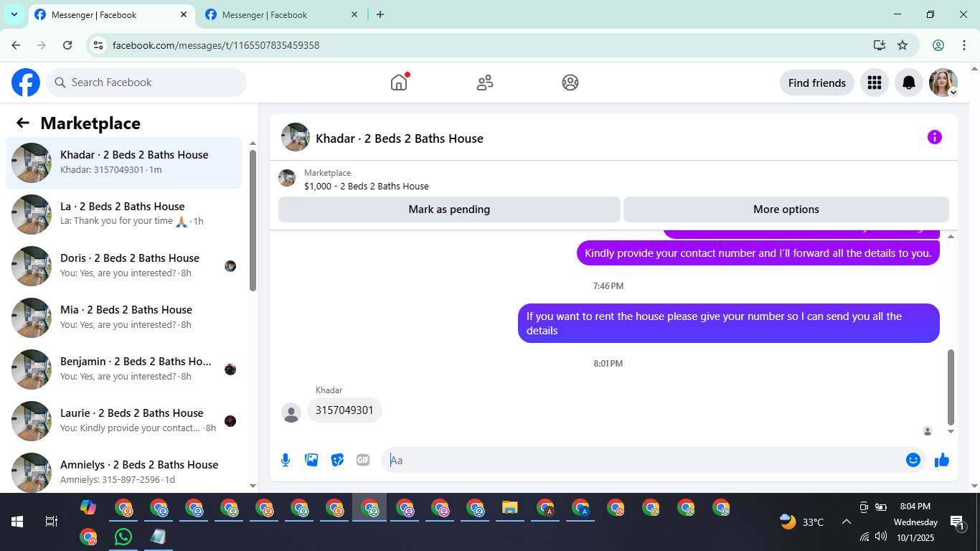Open the $1,000 - 2 Beds 2 Baths House listing
This screenshot has height=551, width=980.
(x=367, y=186)
